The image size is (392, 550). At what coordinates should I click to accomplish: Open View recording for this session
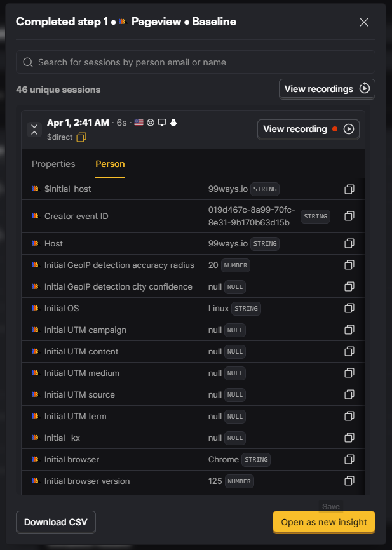308,129
